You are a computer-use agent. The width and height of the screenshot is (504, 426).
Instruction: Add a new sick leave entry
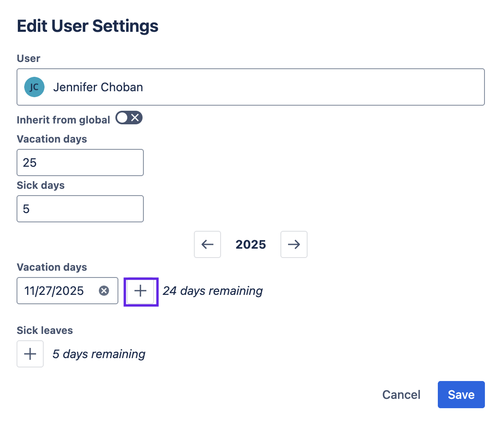click(30, 354)
